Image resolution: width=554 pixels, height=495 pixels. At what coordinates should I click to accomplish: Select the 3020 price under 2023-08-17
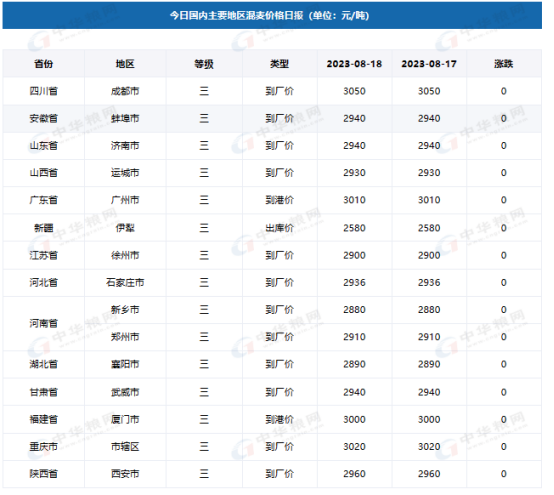coord(429,447)
